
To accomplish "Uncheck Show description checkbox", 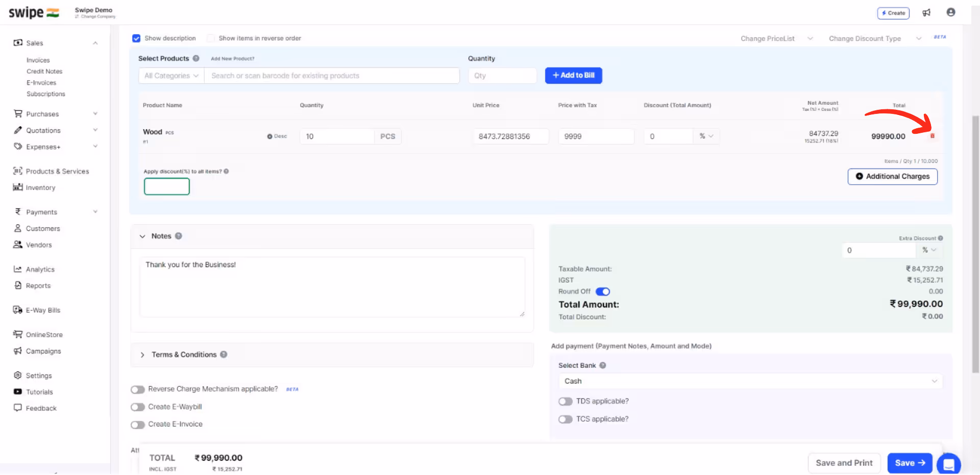I will tap(136, 38).
